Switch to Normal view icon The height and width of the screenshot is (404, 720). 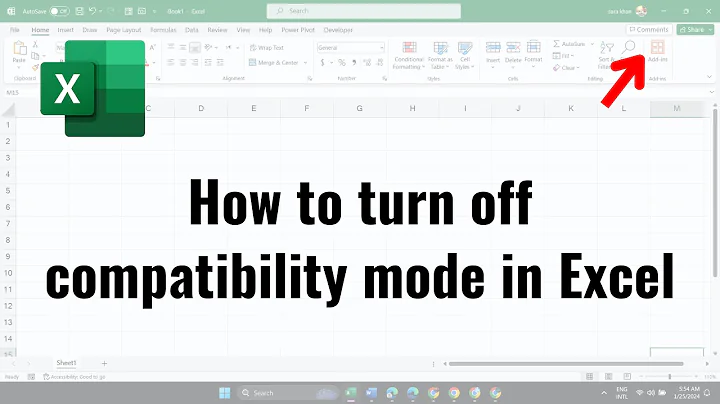point(590,377)
